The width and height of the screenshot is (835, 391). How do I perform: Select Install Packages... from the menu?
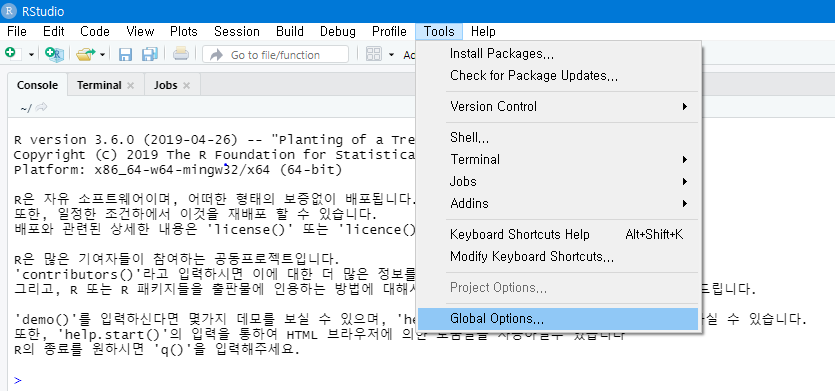point(558,53)
